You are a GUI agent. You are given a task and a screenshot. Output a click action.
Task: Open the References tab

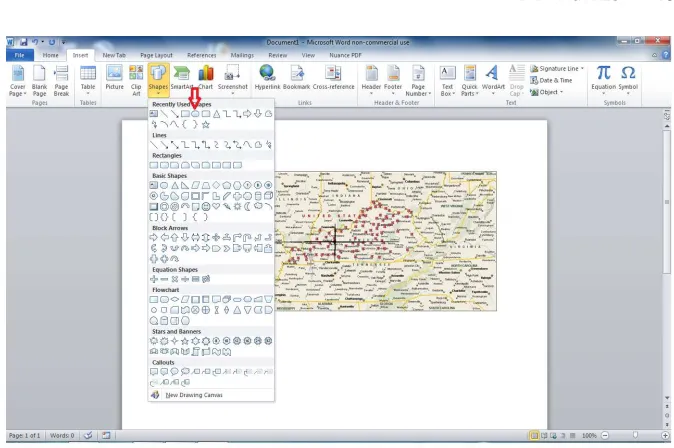pyautogui.click(x=202, y=55)
